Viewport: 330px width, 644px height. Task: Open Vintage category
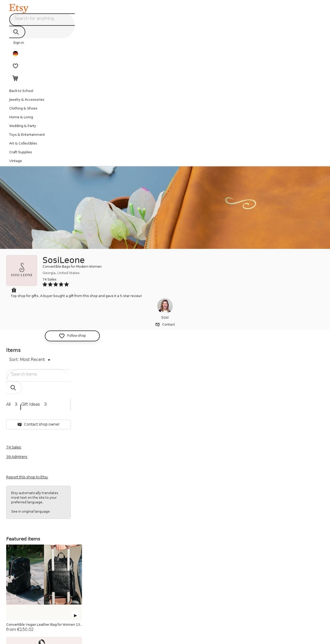(15, 161)
